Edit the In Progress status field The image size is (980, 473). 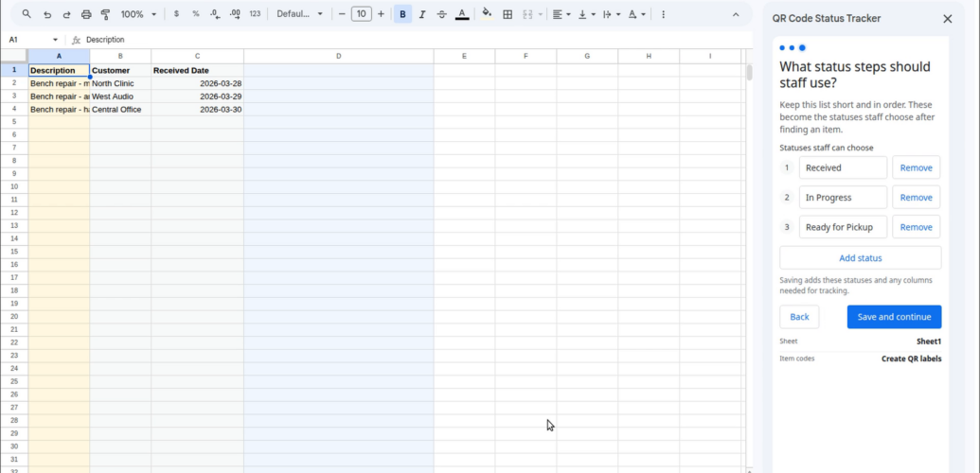point(843,198)
